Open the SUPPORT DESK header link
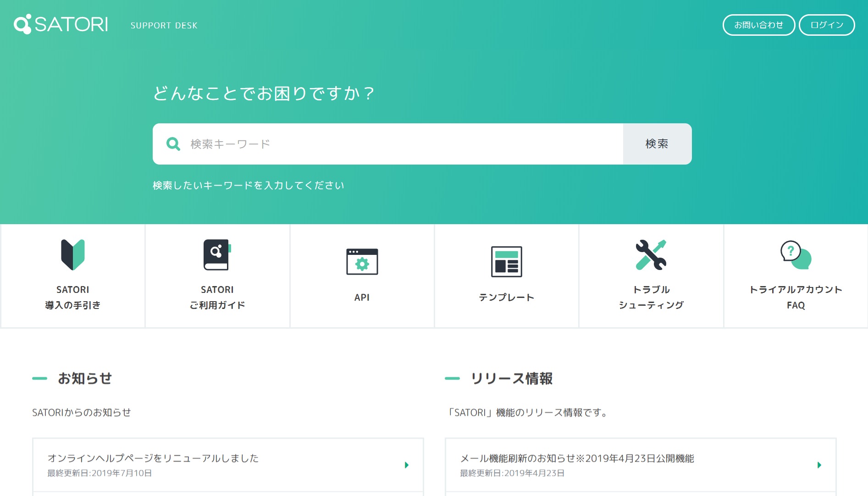868x496 pixels. [164, 26]
